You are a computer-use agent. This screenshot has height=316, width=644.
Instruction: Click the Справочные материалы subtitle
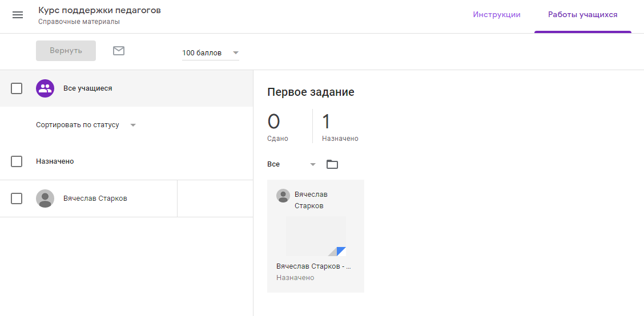[79, 22]
